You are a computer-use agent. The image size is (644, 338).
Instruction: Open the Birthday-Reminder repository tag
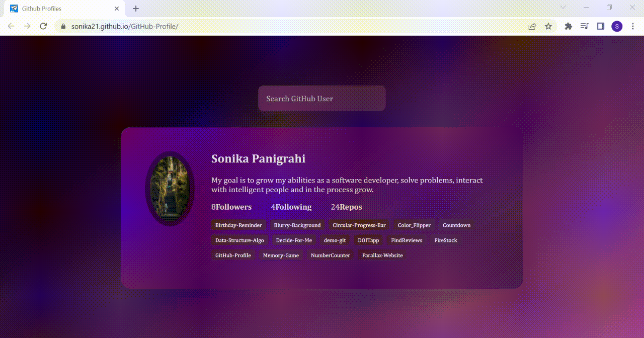click(238, 225)
